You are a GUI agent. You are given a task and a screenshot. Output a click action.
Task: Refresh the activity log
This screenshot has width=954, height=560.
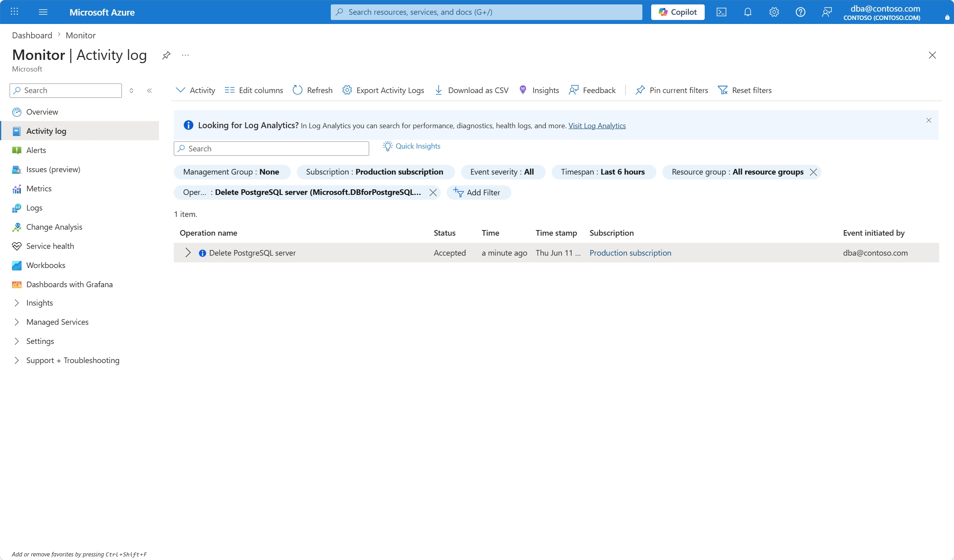[312, 90]
